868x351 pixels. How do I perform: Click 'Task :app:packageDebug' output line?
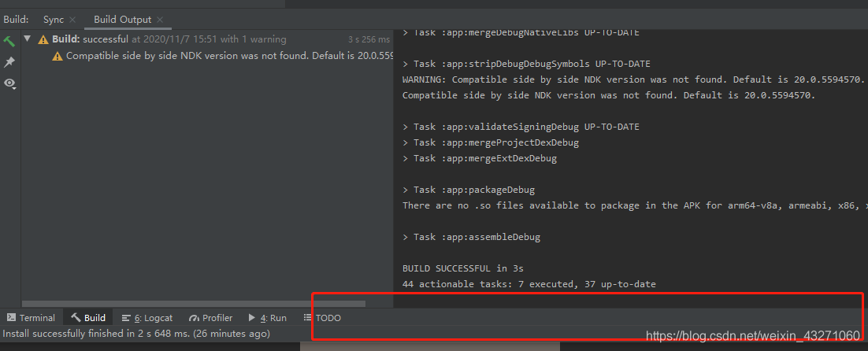(x=469, y=190)
